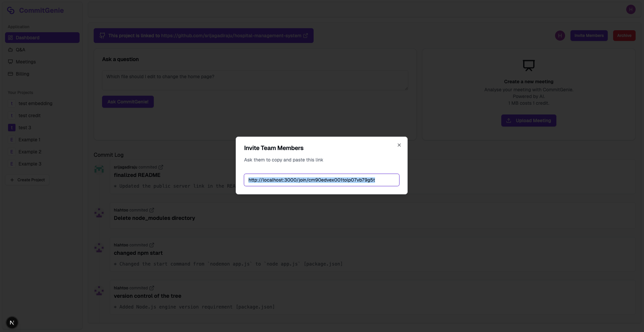The width and height of the screenshot is (644, 332).
Task: Click the 'changed npm start' commit title
Action: point(138,253)
